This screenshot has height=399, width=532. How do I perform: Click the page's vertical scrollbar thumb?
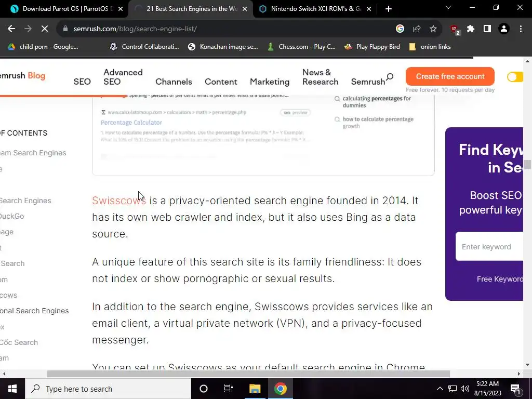point(527,164)
